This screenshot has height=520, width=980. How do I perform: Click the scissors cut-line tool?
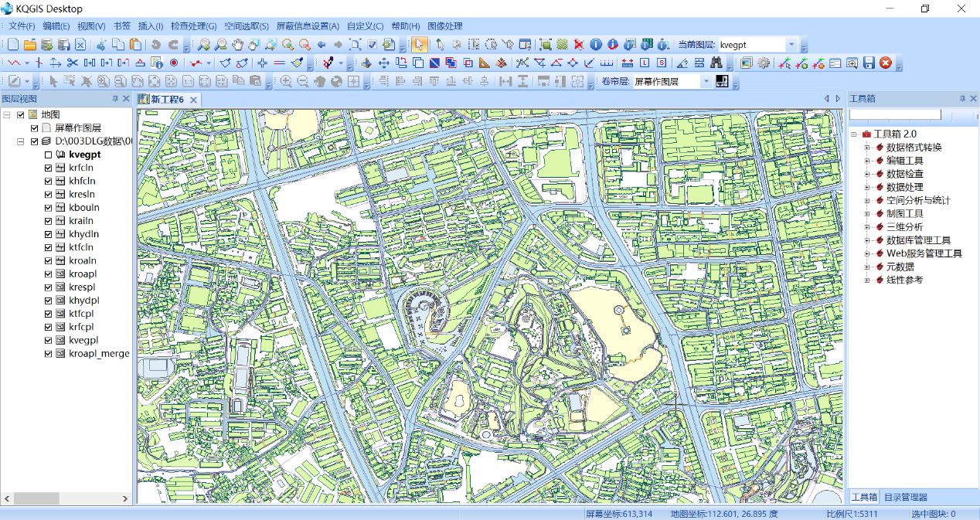point(72,63)
